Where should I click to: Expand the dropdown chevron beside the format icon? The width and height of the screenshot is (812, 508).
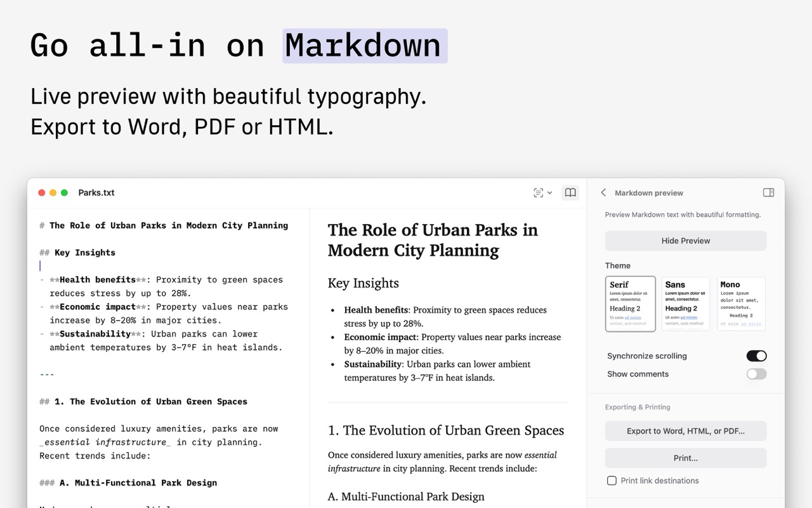(550, 192)
